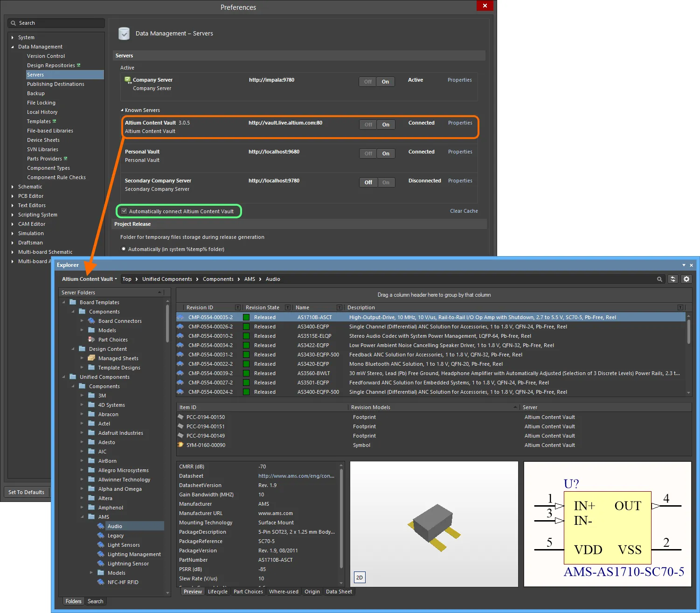Select the PCC-0194-00150 footprint icon
This screenshot has height=613, width=700.
click(x=180, y=417)
